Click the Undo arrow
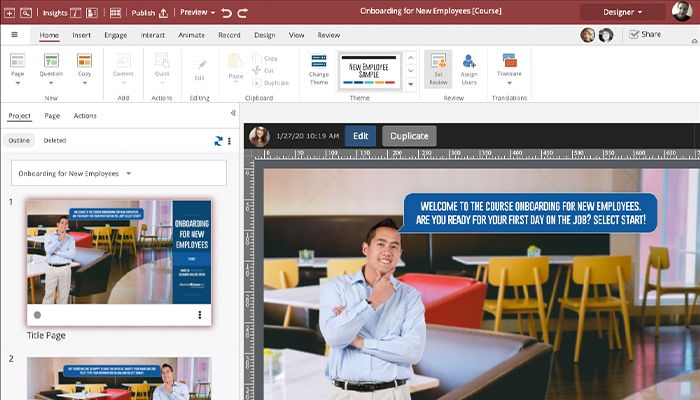 coord(226,13)
